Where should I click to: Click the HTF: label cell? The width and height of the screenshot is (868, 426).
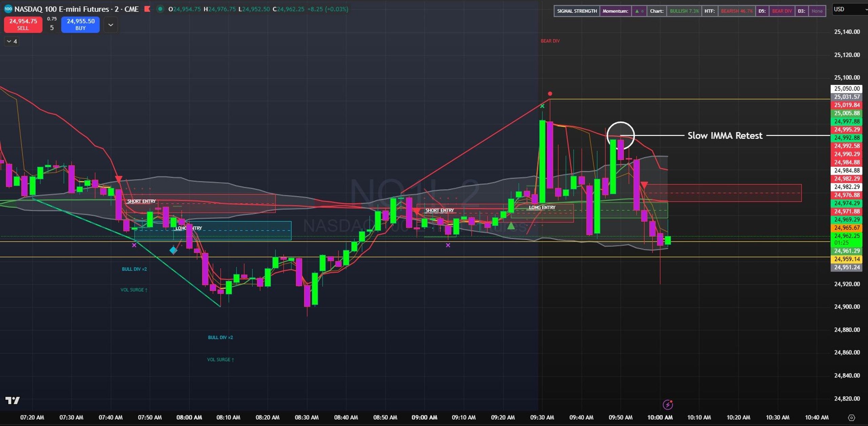pyautogui.click(x=710, y=11)
